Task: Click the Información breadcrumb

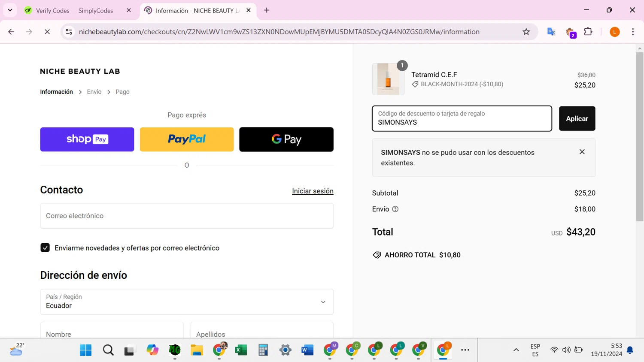Action: point(56,92)
